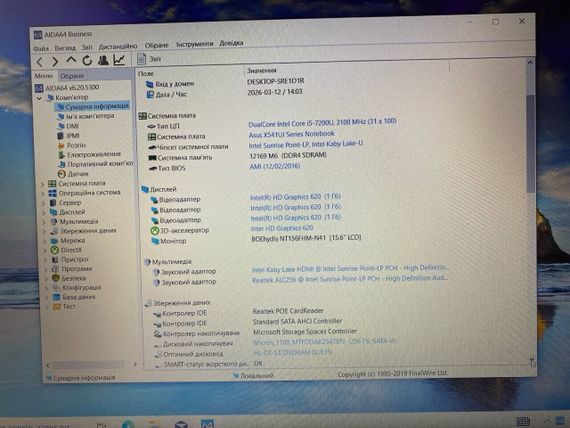Open the Звіт menu in menu bar
The height and width of the screenshot is (428, 570).
[87, 47]
